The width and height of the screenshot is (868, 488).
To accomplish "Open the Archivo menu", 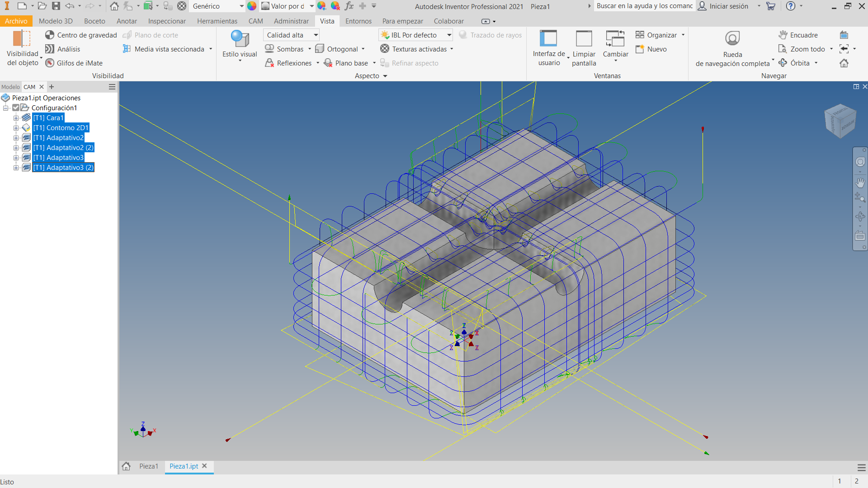I will (16, 21).
